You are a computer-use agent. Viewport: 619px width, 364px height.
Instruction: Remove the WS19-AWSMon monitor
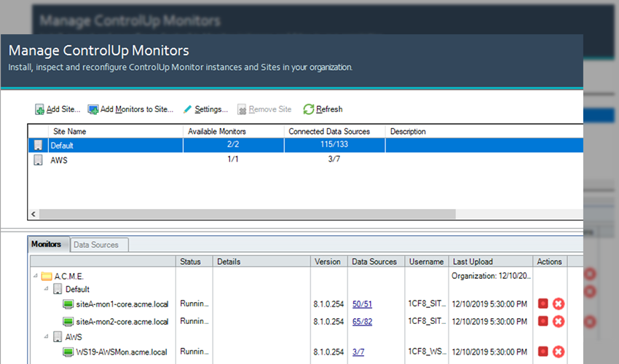click(x=559, y=352)
